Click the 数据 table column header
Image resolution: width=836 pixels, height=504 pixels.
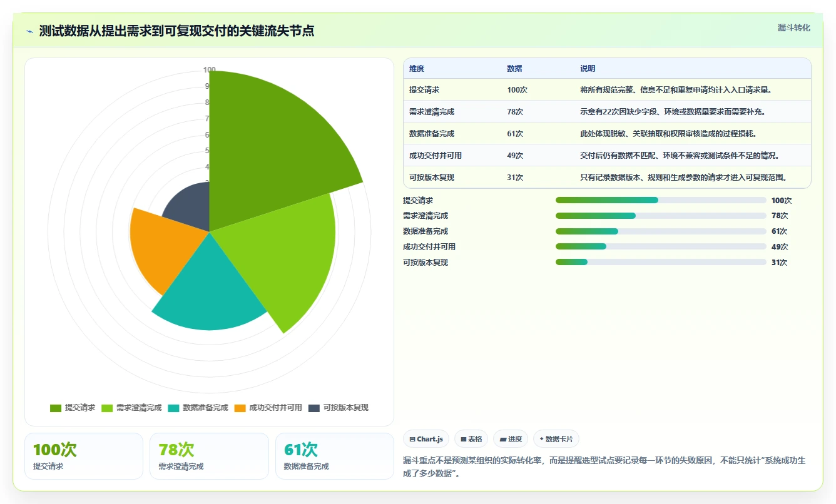pyautogui.click(x=514, y=69)
